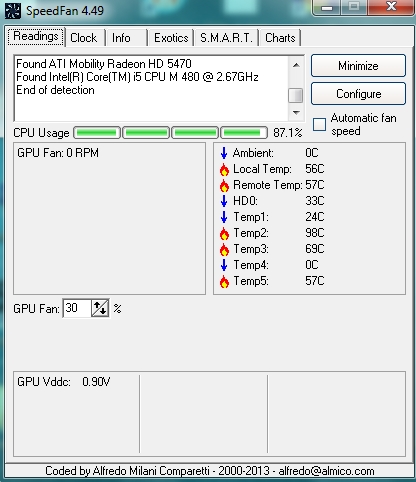Click the Minimize button in the panel
Viewport: 416px width, 482px height.
358,66
